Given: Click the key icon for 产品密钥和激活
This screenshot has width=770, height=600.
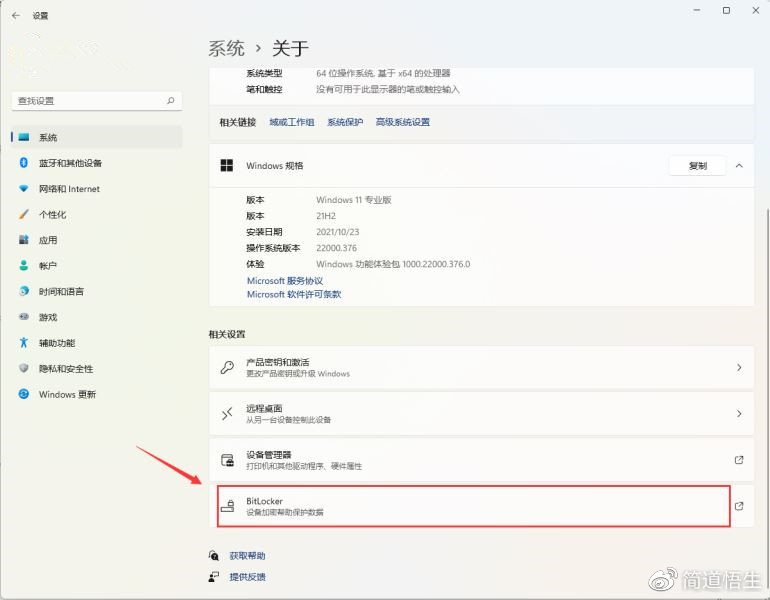Looking at the screenshot, I should pos(227,367).
